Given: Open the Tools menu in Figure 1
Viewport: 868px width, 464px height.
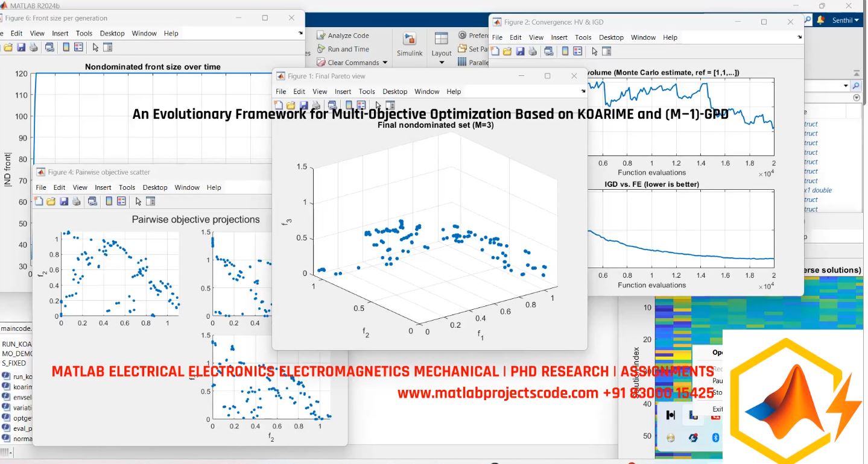Looking at the screenshot, I should [x=367, y=92].
